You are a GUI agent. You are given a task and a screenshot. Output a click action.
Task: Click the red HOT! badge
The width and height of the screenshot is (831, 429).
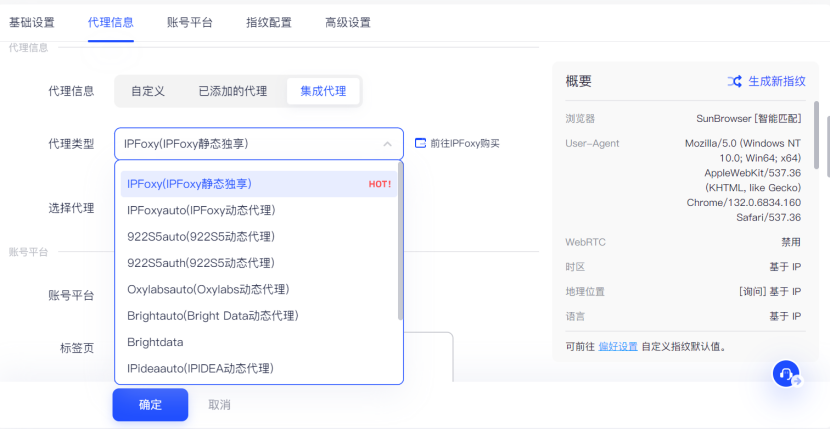pos(379,184)
